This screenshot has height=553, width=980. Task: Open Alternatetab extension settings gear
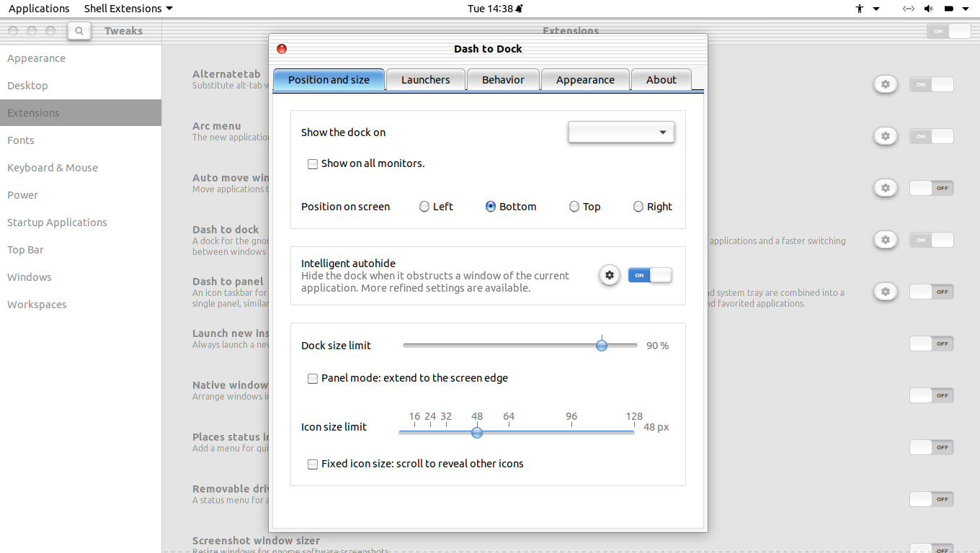(886, 84)
